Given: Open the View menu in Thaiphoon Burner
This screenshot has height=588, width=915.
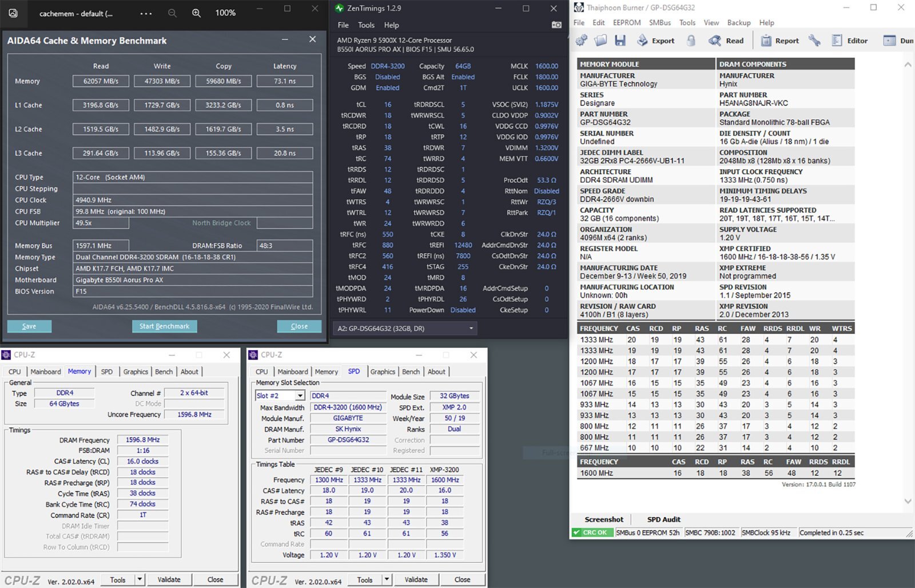Looking at the screenshot, I should (711, 23).
